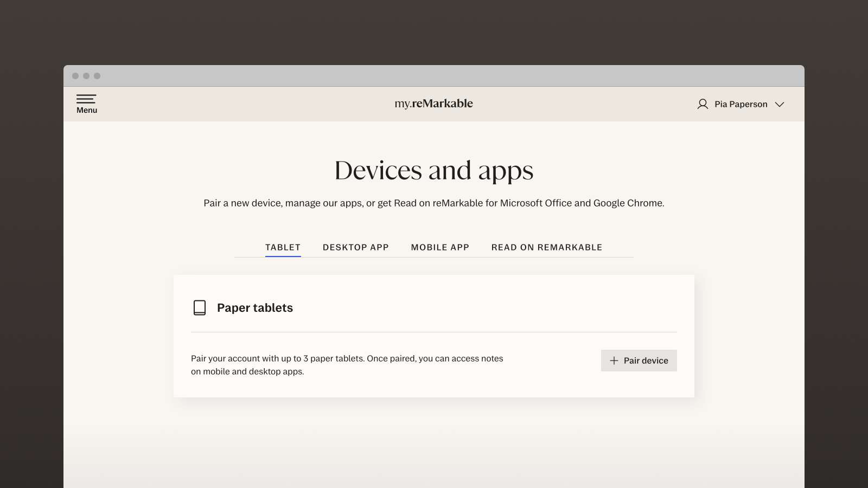Viewport: 868px width, 488px height.
Task: Open the hamburger Menu icon
Action: pyautogui.click(x=86, y=99)
